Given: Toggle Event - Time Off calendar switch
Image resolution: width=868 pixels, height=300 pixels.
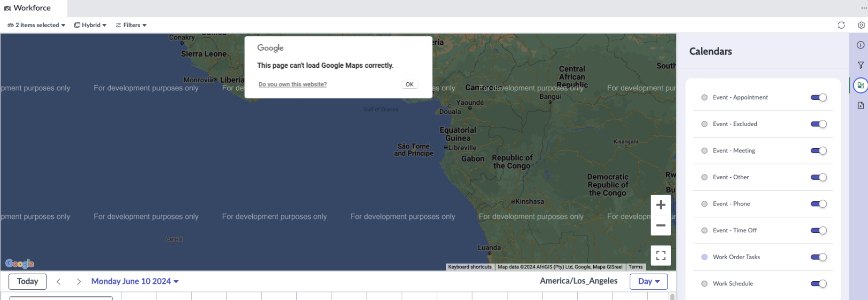Looking at the screenshot, I should click(819, 230).
